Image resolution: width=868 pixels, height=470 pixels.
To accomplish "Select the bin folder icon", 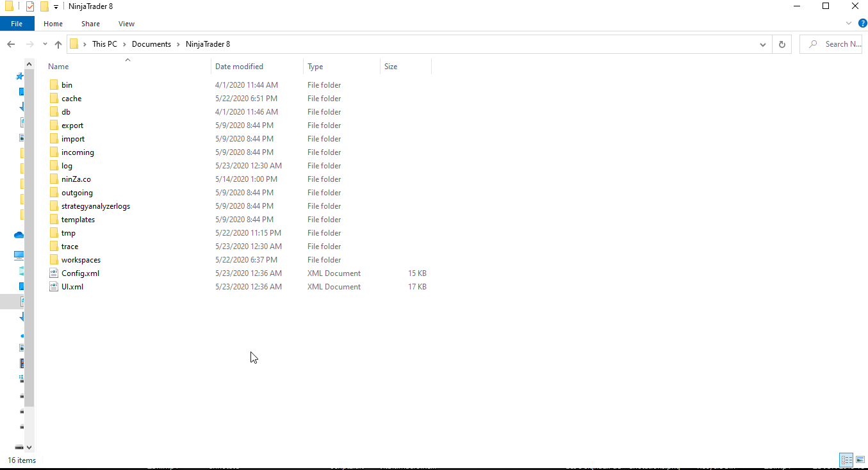I will pos(54,85).
